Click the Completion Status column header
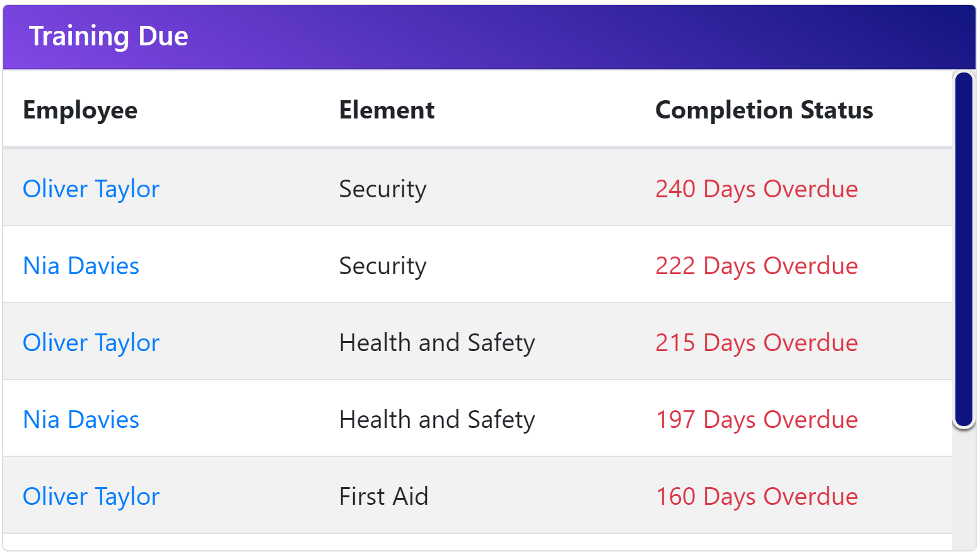The width and height of the screenshot is (980, 554). pyautogui.click(x=764, y=110)
